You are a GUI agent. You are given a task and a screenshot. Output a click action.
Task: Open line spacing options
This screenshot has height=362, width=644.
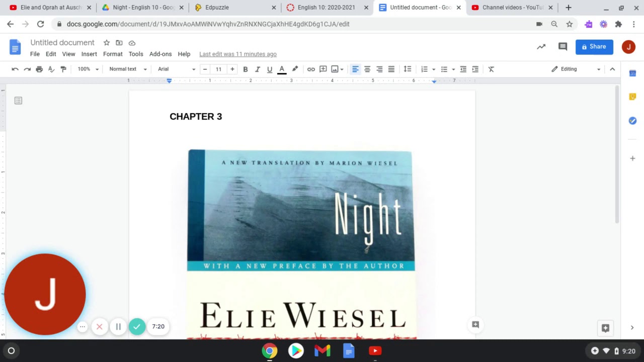(x=408, y=69)
